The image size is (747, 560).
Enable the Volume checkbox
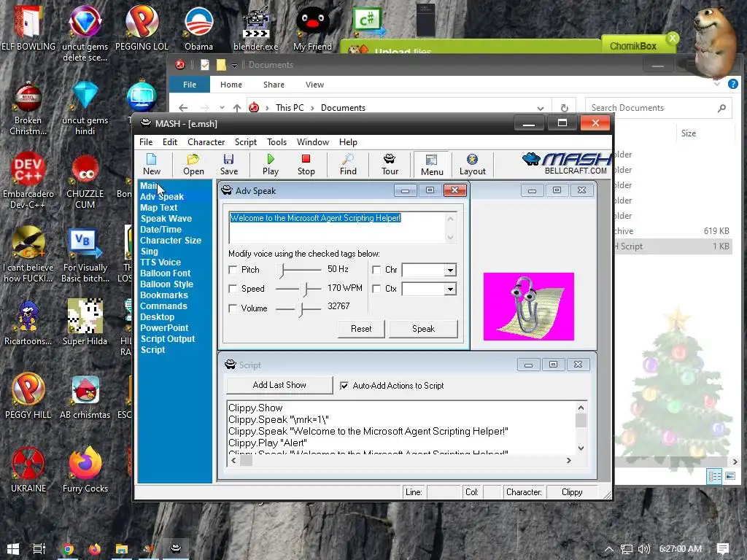(x=233, y=308)
